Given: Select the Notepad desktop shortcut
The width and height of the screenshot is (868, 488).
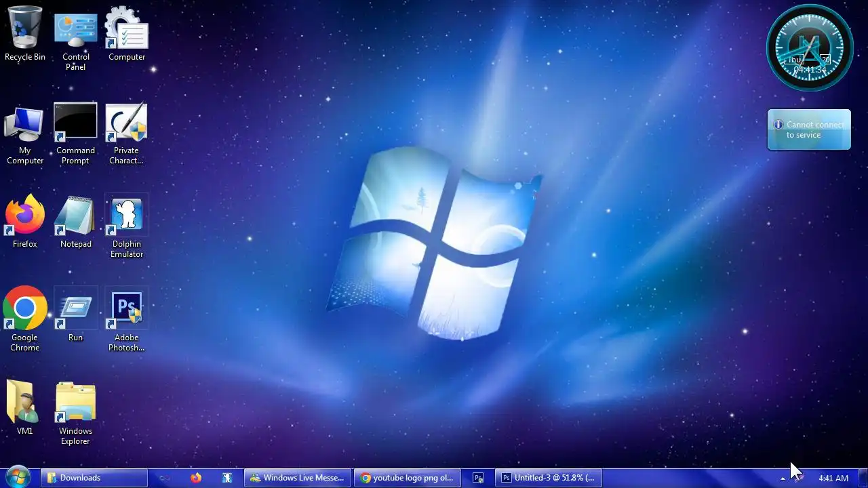Looking at the screenshot, I should point(76,222).
